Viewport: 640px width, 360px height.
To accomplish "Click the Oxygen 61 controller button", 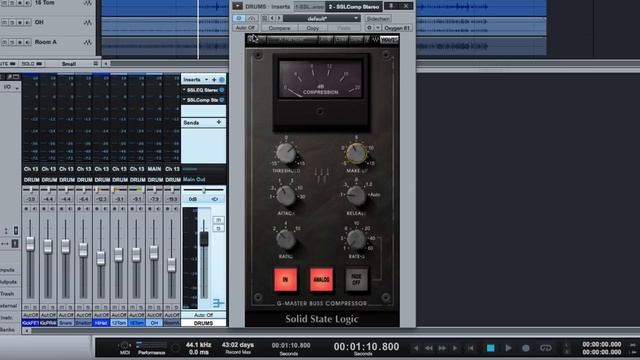I will click(x=397, y=28).
